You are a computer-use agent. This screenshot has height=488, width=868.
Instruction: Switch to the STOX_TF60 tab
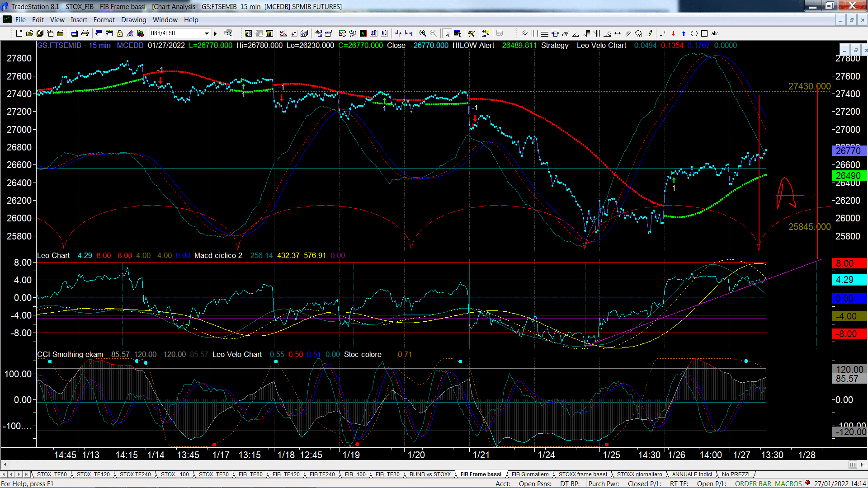point(52,474)
